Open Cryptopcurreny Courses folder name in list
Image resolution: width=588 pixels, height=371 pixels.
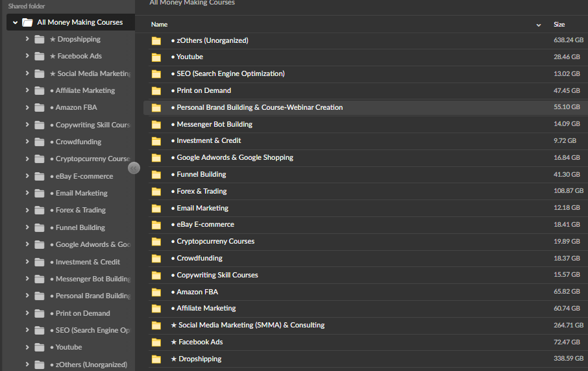215,241
